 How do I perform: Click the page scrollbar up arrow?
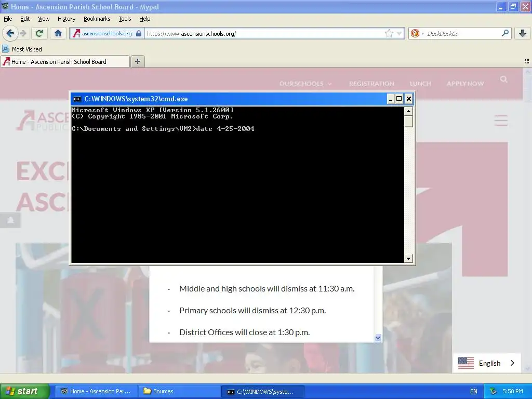pyautogui.click(x=528, y=71)
